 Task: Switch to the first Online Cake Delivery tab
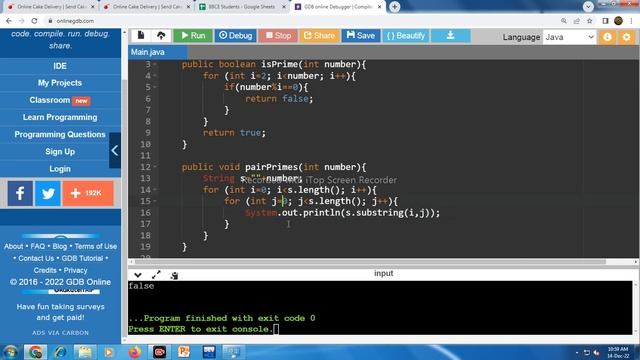pyautogui.click(x=51, y=7)
